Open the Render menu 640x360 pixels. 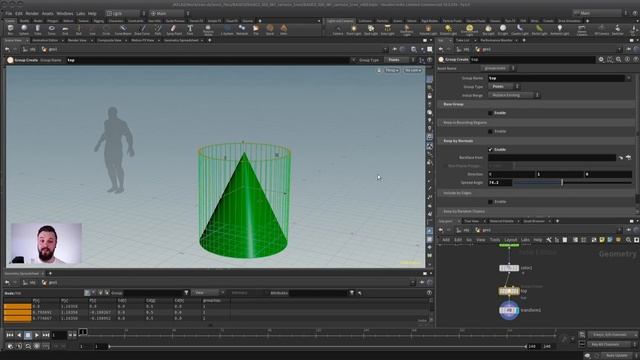point(32,13)
